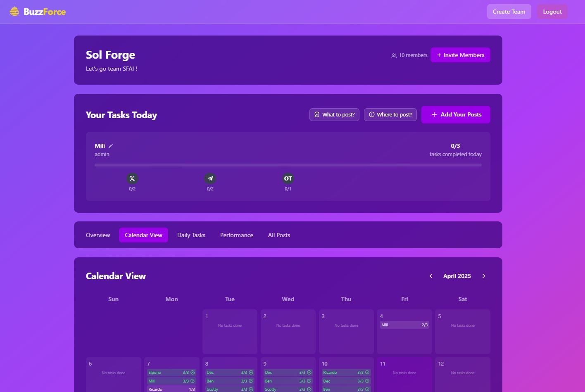The width and height of the screenshot is (585, 392).
Task: Select the April 11 calendar cell
Action: click(404, 375)
